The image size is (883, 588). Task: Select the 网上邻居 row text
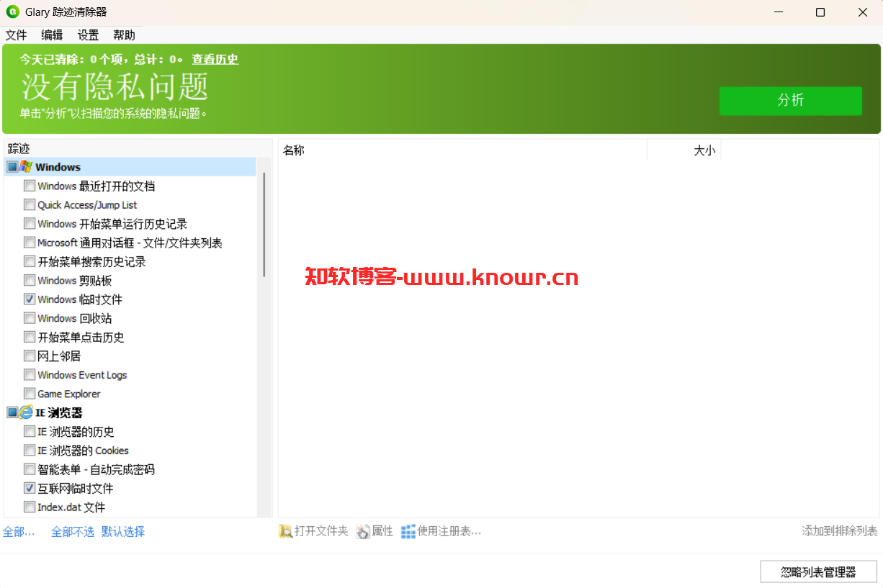59,356
